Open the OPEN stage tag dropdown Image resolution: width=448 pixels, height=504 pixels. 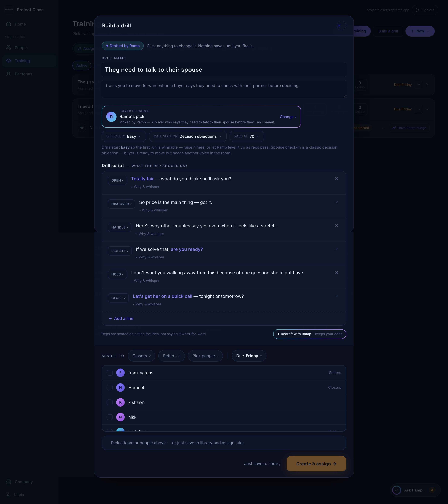[117, 180]
